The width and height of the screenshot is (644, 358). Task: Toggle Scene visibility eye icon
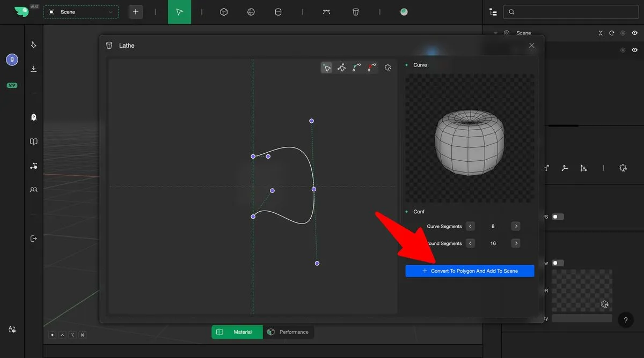(x=634, y=33)
